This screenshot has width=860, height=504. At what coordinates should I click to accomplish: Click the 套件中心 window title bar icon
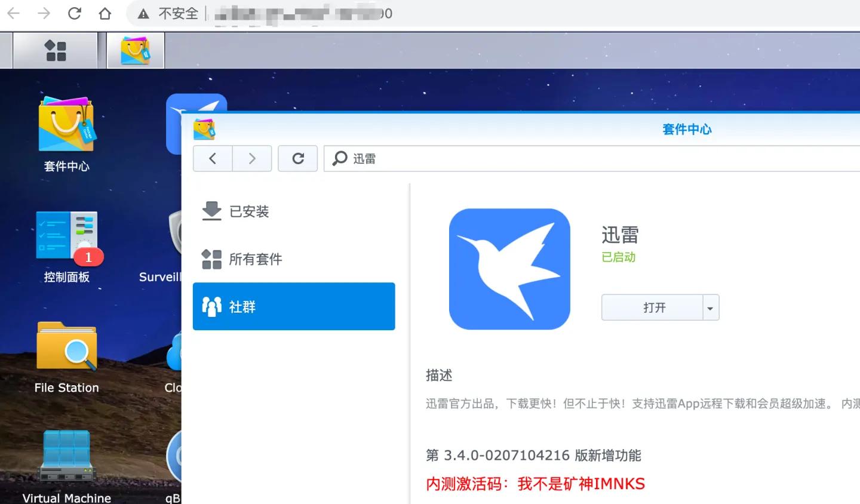click(x=204, y=129)
